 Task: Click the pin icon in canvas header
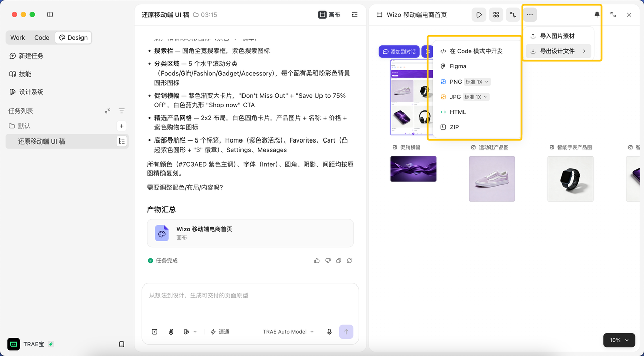(x=597, y=15)
